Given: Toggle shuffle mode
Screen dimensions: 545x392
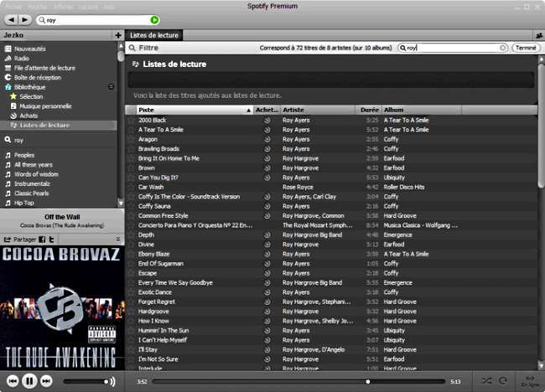Looking at the screenshot, I should pos(487,381).
